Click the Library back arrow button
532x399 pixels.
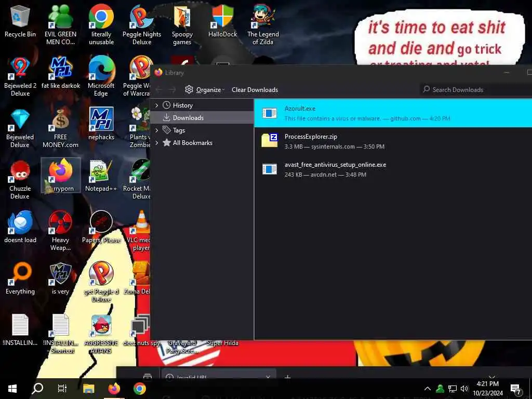point(159,90)
